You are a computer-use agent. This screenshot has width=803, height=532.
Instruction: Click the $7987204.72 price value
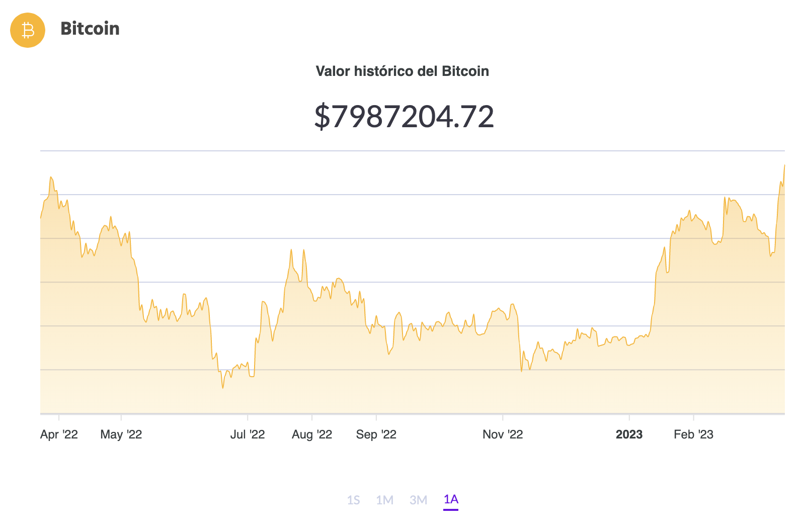point(404,117)
